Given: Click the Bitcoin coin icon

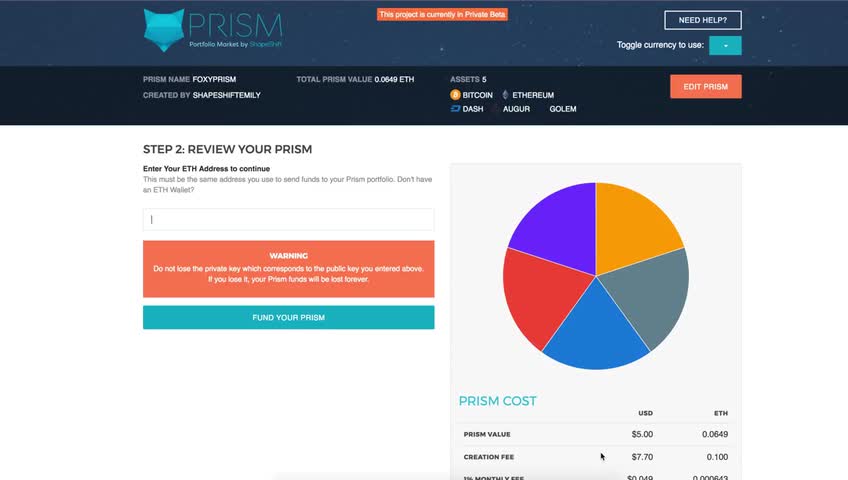Looking at the screenshot, I should pos(455,95).
